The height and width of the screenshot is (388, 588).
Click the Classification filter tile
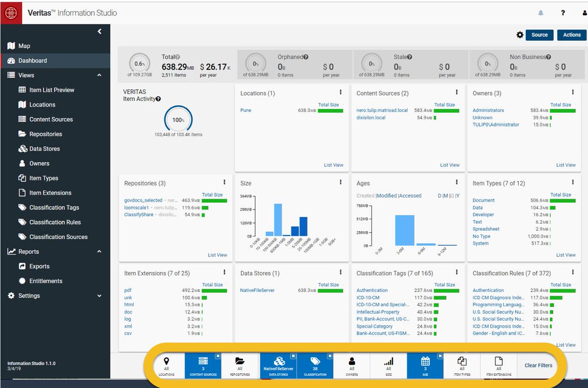pos(315,365)
